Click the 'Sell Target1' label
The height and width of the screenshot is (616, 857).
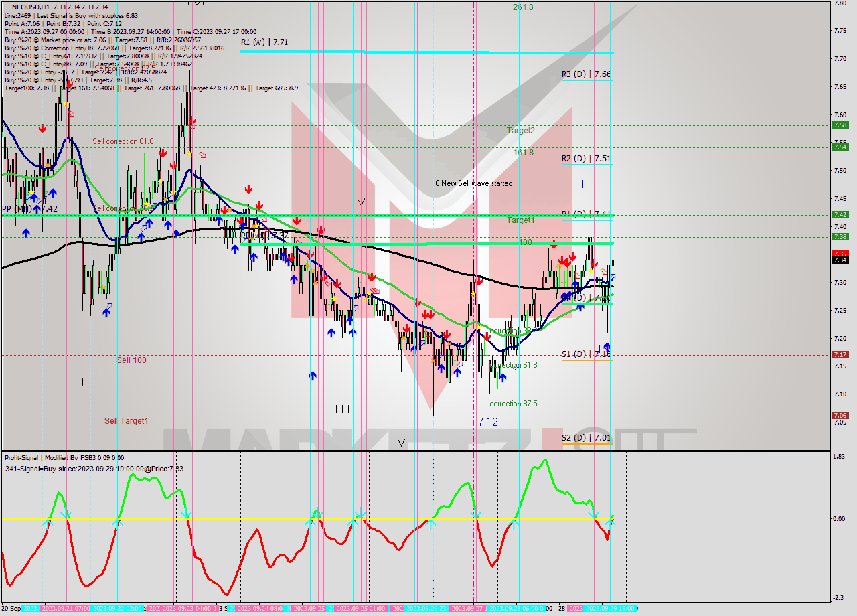point(126,421)
